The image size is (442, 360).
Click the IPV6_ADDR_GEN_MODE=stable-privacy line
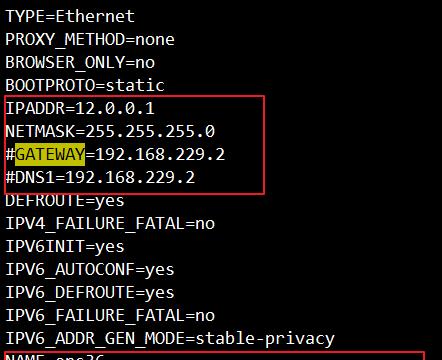point(170,339)
